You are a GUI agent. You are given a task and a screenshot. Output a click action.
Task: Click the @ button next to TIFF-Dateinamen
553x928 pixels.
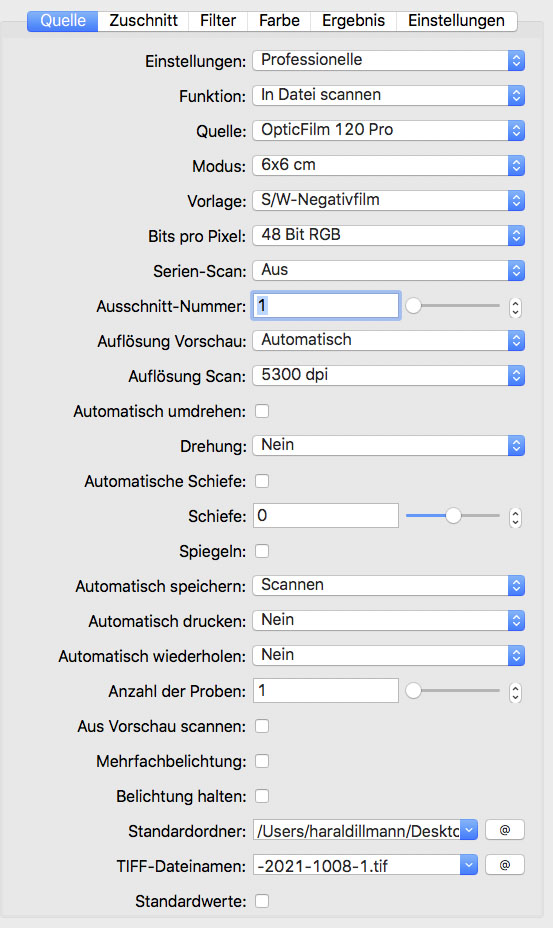pyautogui.click(x=504, y=865)
